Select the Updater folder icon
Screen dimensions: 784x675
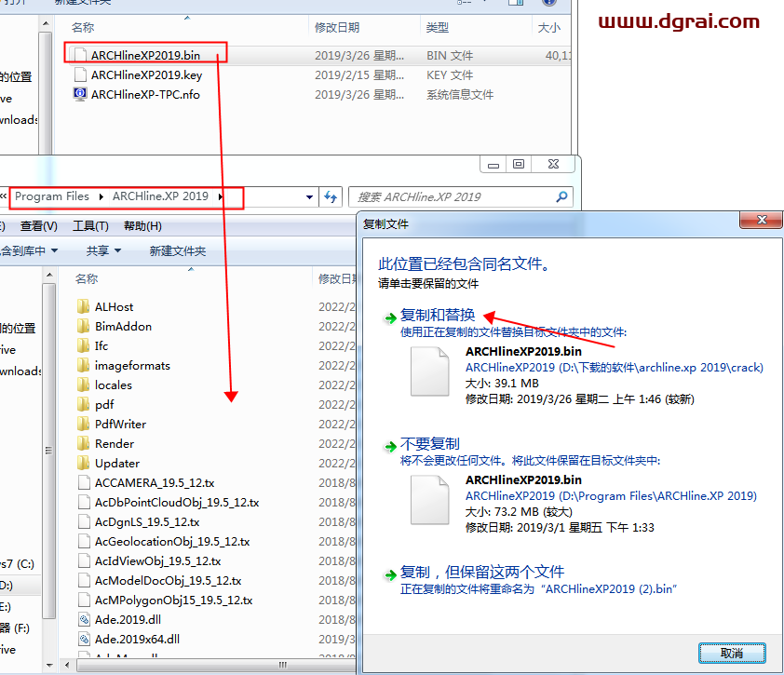84,463
